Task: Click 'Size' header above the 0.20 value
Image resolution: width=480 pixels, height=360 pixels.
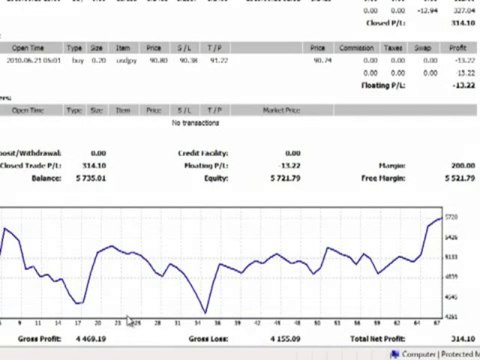Action: [x=96, y=48]
